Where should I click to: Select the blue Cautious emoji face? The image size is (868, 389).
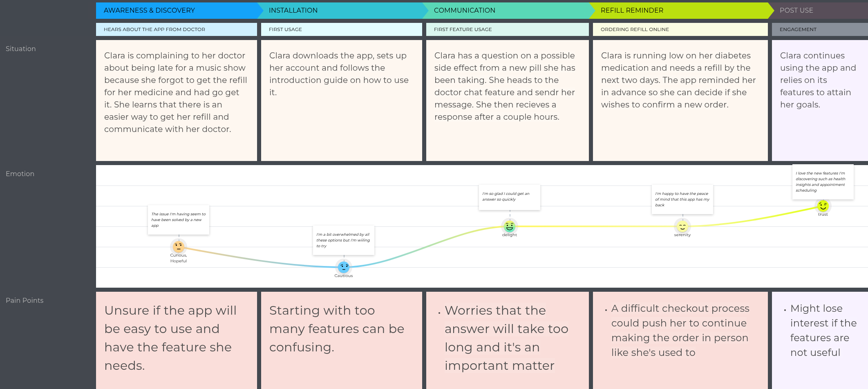point(344,267)
